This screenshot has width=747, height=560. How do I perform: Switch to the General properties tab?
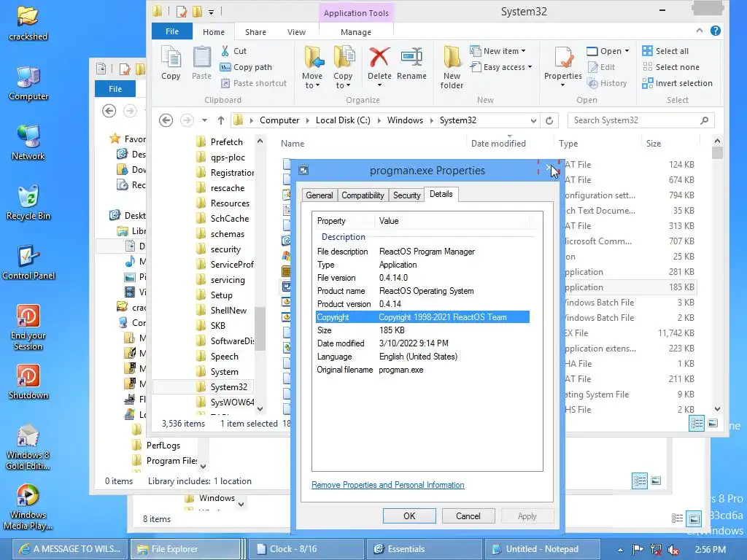(320, 195)
